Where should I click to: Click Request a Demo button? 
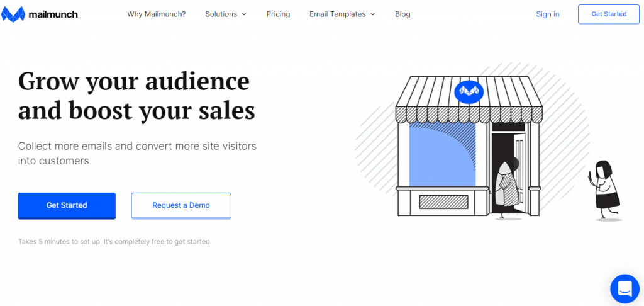(181, 205)
